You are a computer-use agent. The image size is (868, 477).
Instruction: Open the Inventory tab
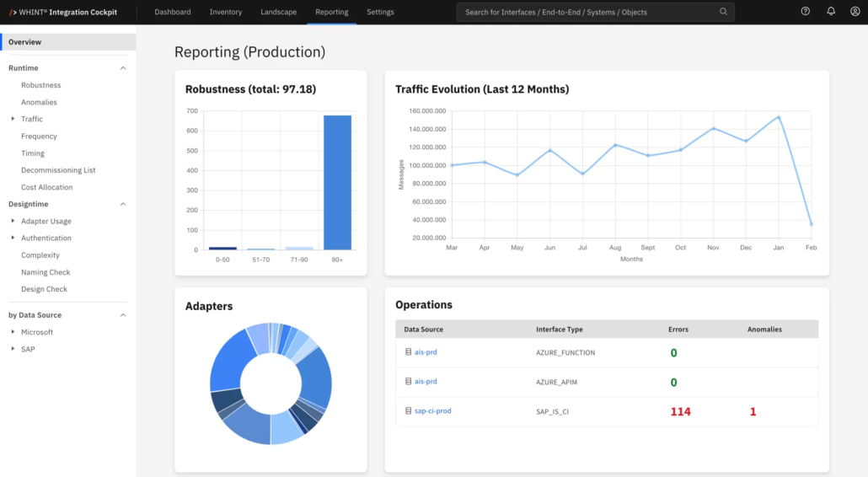tap(226, 12)
